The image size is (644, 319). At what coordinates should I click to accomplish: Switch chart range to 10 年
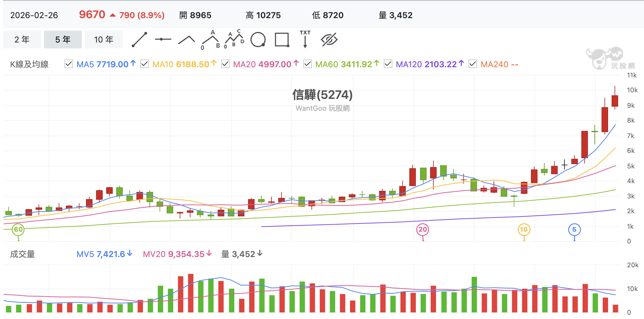104,40
